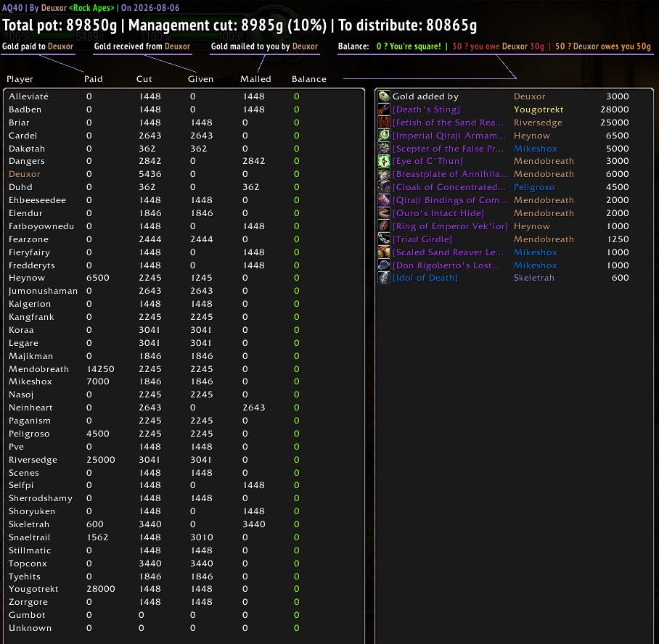Click the Balance column header
Screen dimensions: 659x644
point(309,79)
